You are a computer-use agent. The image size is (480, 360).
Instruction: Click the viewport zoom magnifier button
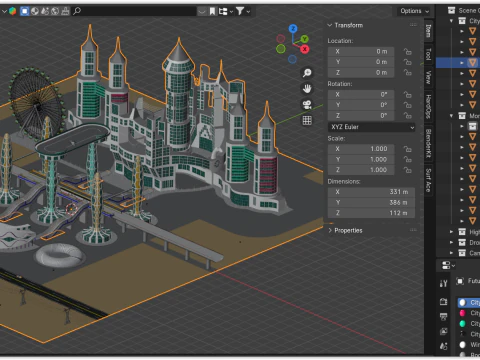click(307, 73)
